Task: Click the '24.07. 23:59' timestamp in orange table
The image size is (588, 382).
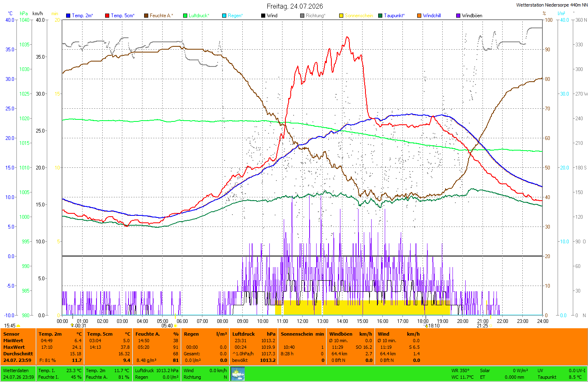Action: [17, 360]
